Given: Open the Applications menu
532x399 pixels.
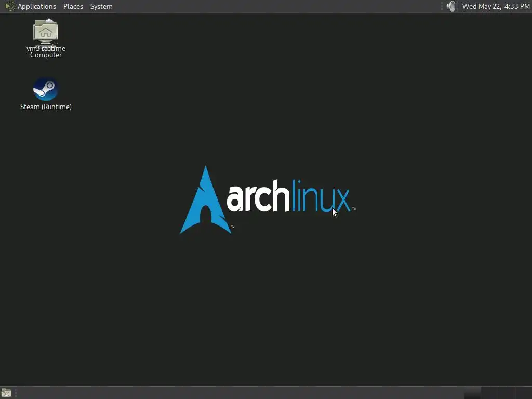Looking at the screenshot, I should tap(37, 6).
